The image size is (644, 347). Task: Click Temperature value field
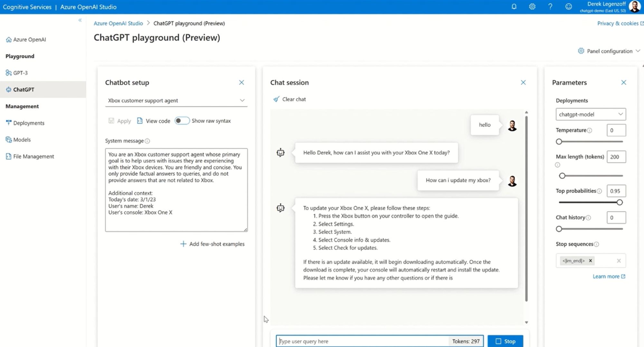pos(616,130)
